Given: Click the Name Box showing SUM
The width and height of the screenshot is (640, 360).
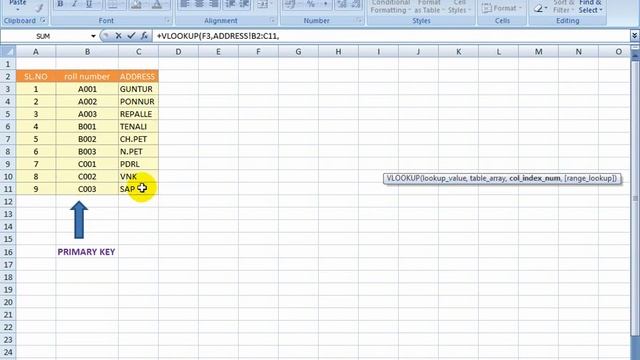Looking at the screenshot, I should [x=43, y=36].
